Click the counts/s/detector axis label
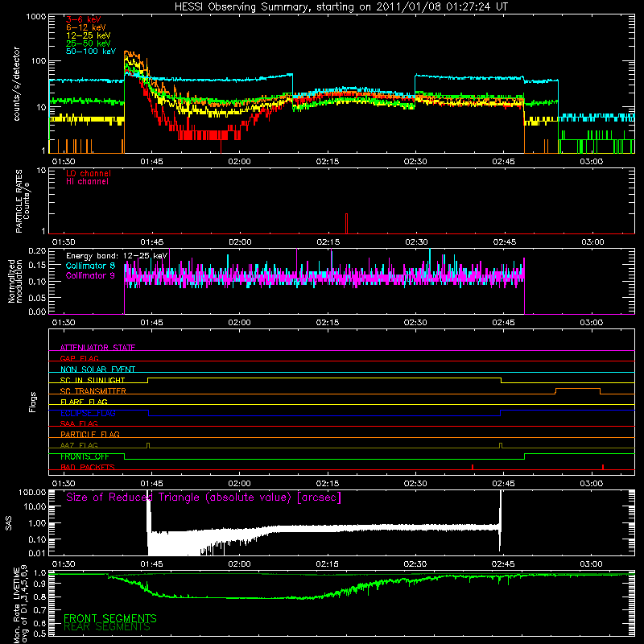644x644 pixels. click(x=16, y=84)
